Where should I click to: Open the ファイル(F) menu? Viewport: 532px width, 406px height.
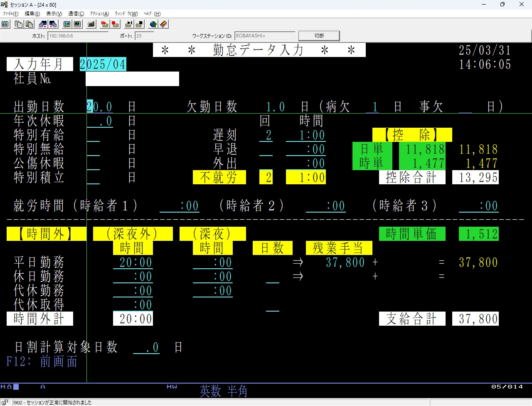click(x=10, y=14)
